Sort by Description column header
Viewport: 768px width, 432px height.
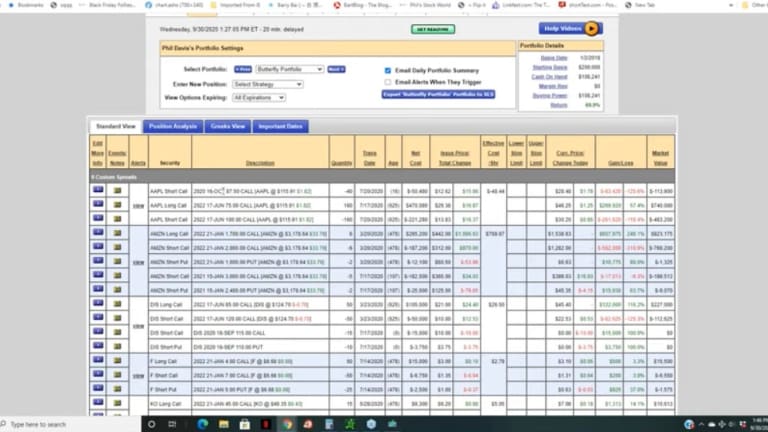tap(260, 163)
